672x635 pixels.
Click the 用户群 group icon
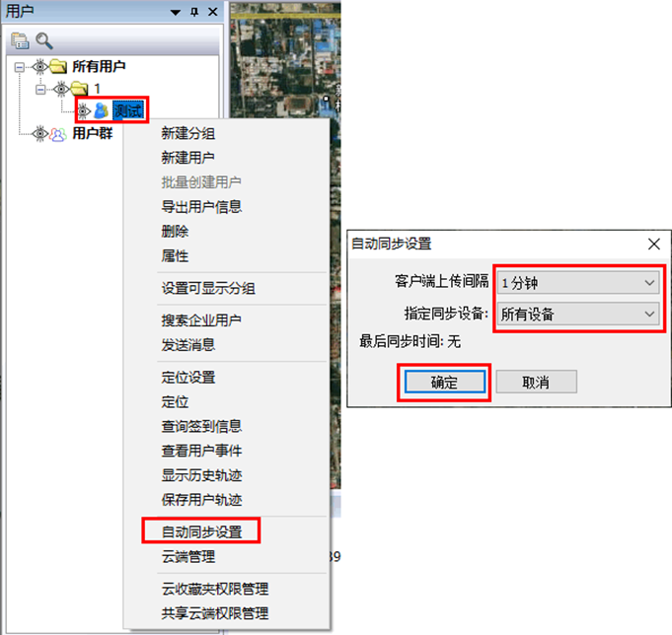(58, 134)
